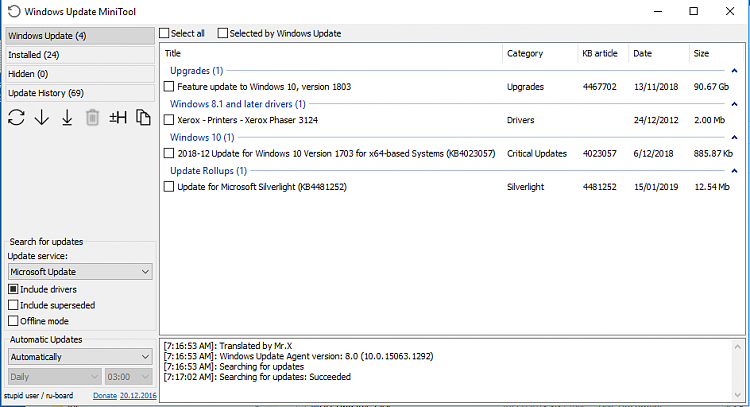Click the log pane scroll up arrow
750x407 pixels.
click(738, 347)
